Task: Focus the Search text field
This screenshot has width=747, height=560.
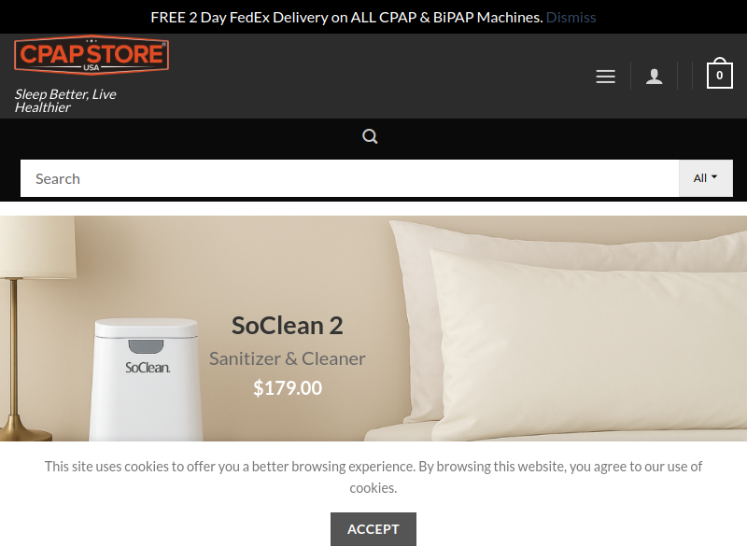Action: [349, 178]
